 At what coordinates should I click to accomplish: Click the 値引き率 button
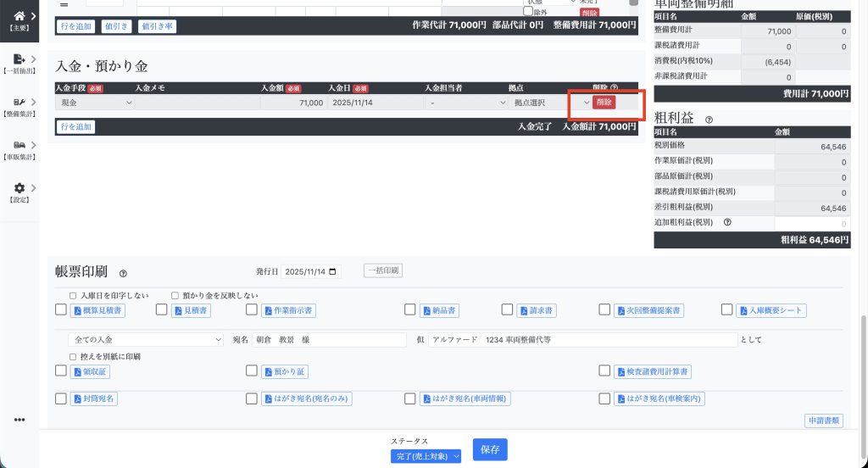coord(157,26)
